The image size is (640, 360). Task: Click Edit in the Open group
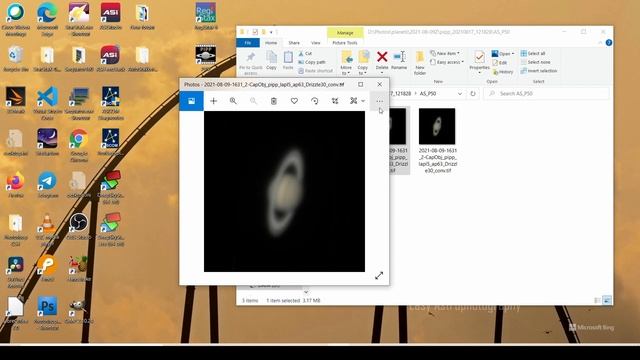click(500, 62)
